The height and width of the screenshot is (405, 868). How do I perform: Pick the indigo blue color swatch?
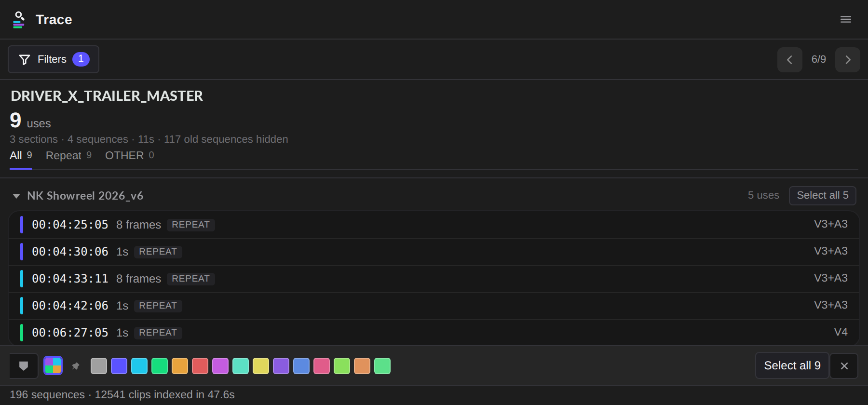point(119,366)
